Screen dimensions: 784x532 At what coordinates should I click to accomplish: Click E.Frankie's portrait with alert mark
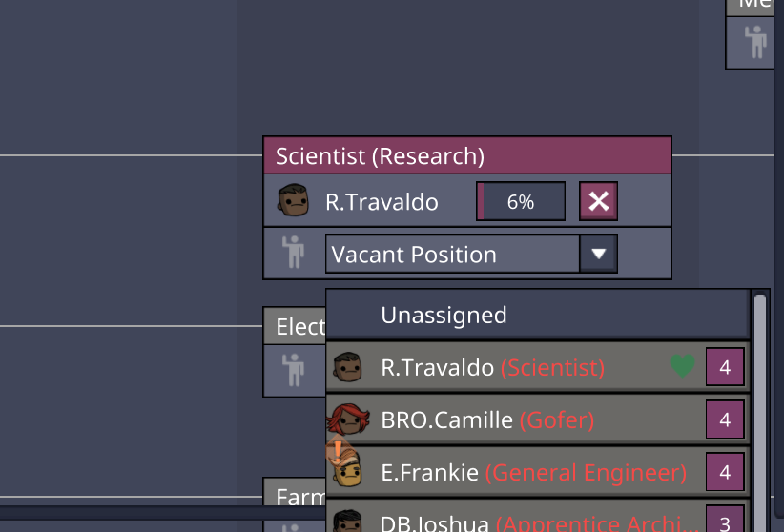(x=346, y=471)
